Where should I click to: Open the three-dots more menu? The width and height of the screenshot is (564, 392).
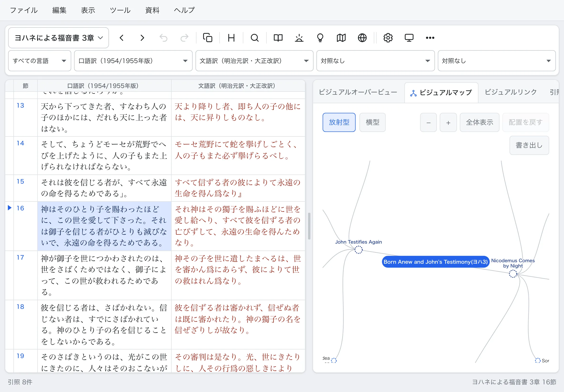click(x=430, y=38)
